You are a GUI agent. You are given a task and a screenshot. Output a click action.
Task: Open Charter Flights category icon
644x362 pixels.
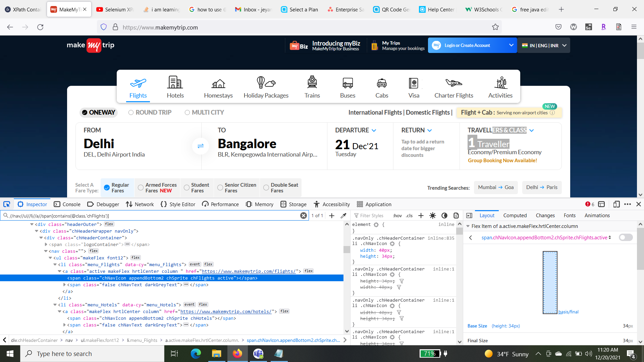pyautogui.click(x=454, y=82)
